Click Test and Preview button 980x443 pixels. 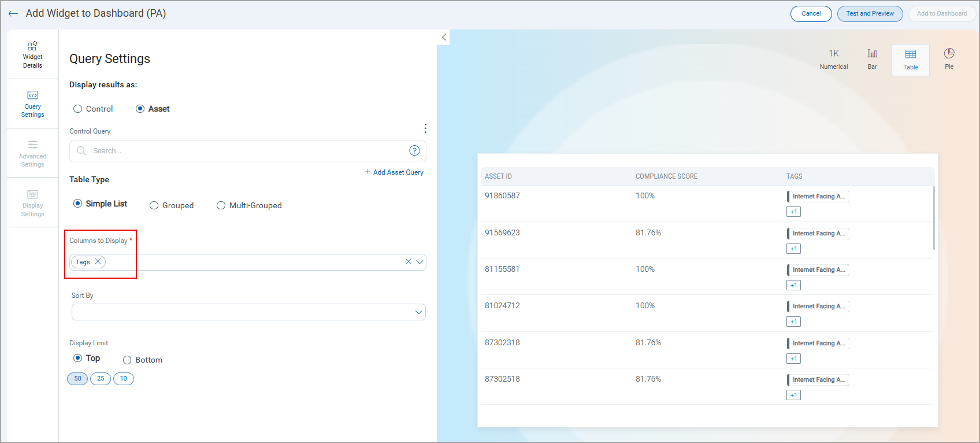tap(870, 13)
